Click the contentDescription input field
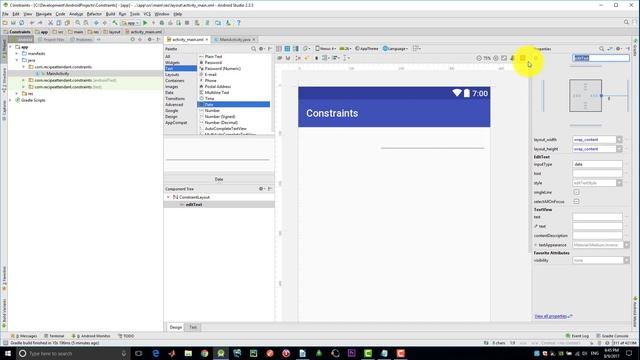 597,236
